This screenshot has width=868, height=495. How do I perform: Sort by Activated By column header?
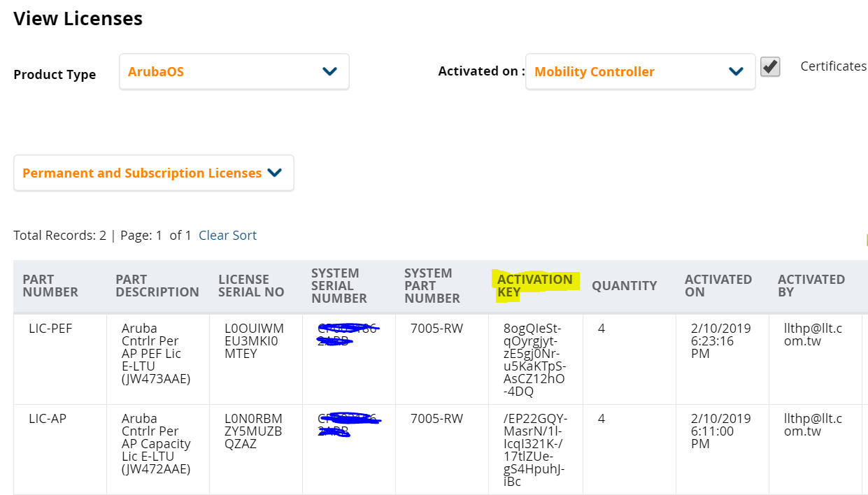click(811, 285)
